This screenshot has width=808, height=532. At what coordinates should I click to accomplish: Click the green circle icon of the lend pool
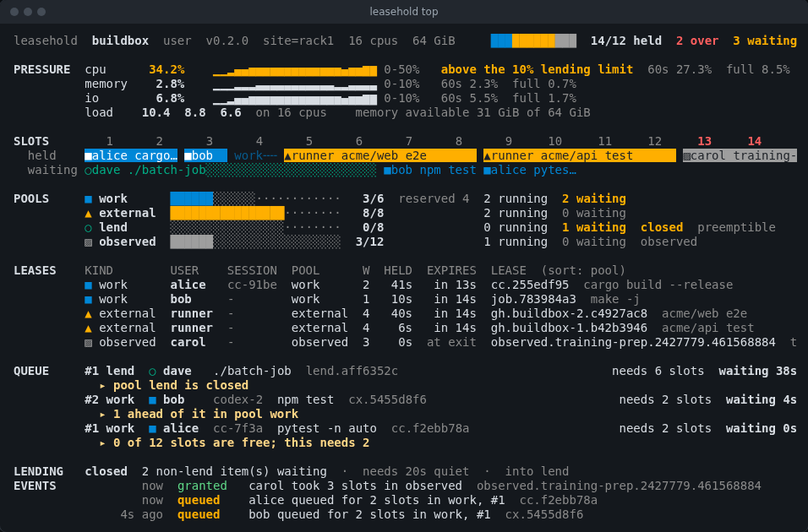(88, 228)
